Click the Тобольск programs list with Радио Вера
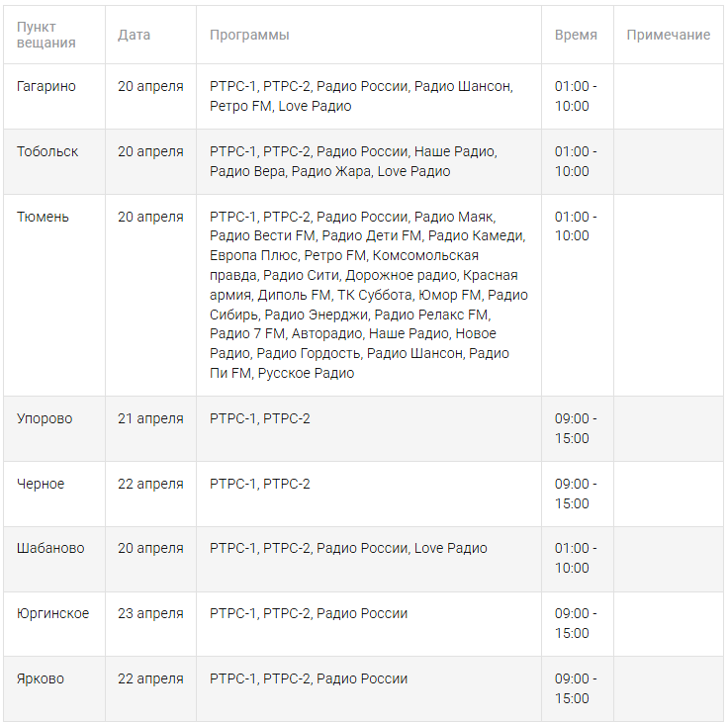Image resolution: width=728 pixels, height=722 pixels. 353,161
